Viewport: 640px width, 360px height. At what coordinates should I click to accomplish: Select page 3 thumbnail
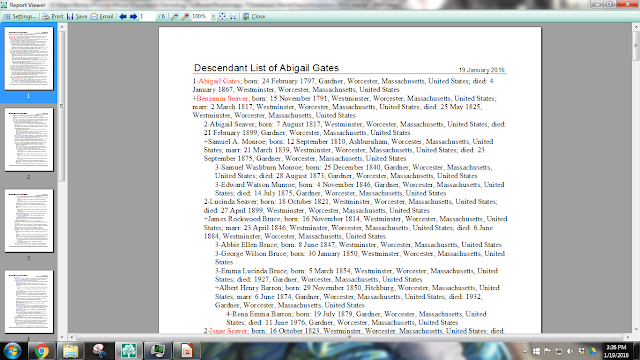click(x=29, y=221)
